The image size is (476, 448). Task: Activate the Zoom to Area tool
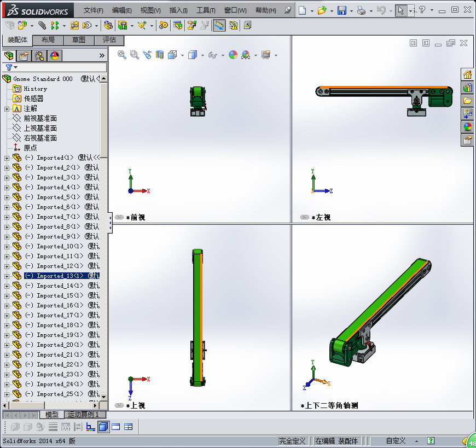click(133, 54)
